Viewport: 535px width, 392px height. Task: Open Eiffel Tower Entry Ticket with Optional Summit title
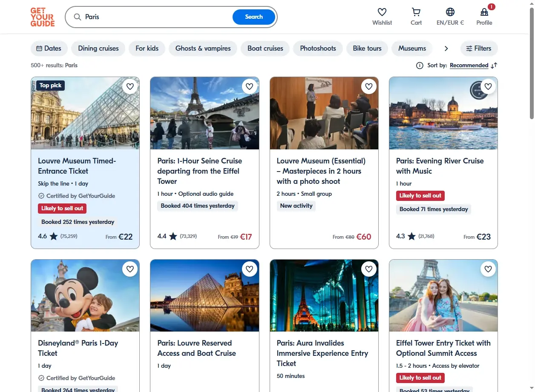(443, 348)
